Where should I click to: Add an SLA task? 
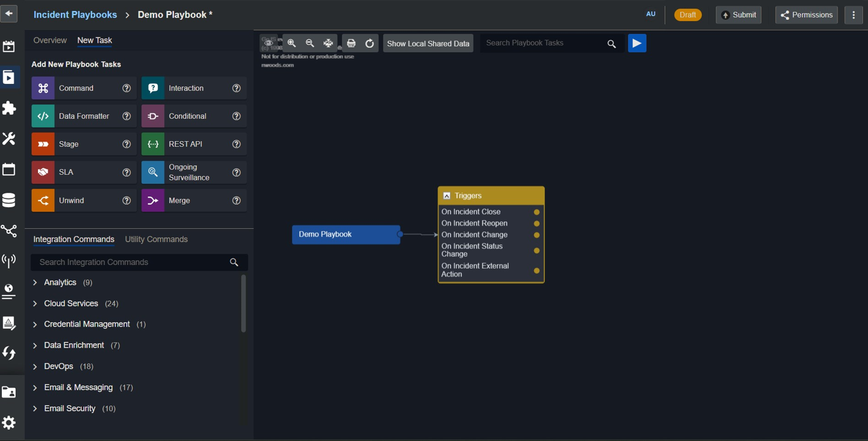pyautogui.click(x=84, y=172)
